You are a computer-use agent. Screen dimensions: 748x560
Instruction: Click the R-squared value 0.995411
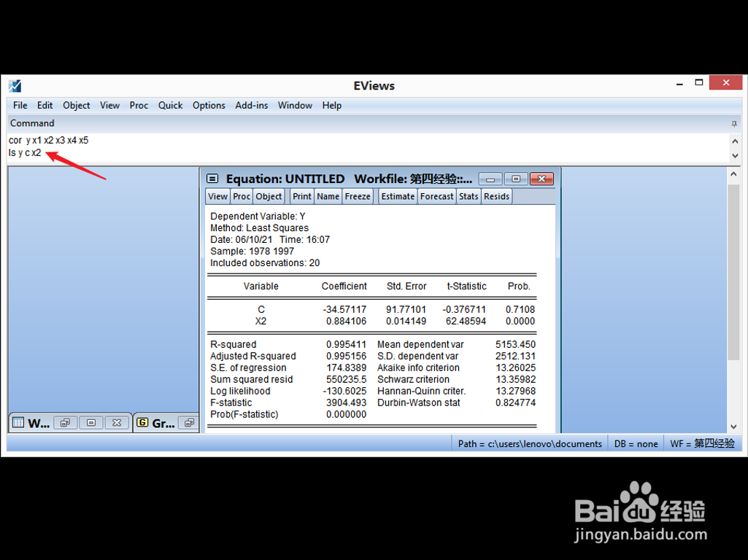pyautogui.click(x=346, y=345)
